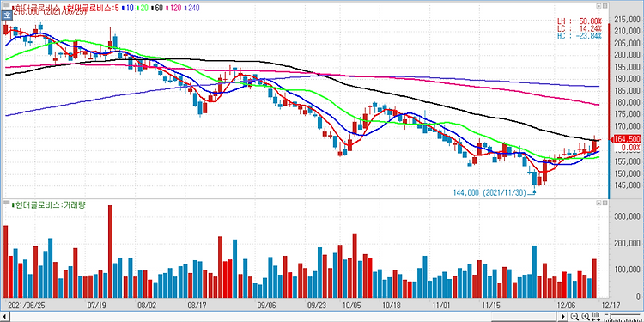
Task: Click the fit-all-bars compress icon
Action: tap(596, 316)
